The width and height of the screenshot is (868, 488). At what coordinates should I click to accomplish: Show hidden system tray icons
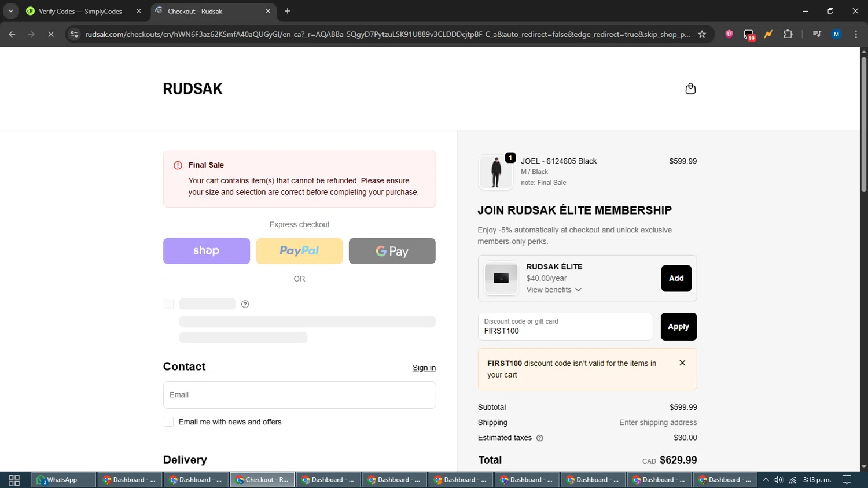766,480
